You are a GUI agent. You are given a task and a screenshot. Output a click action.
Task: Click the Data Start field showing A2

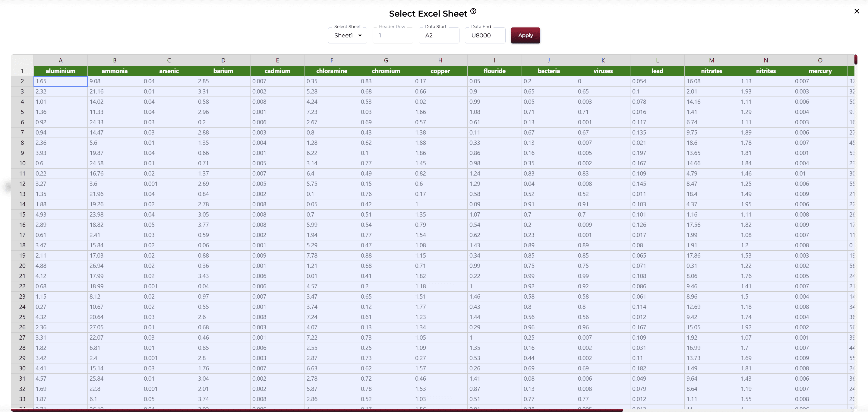click(439, 35)
